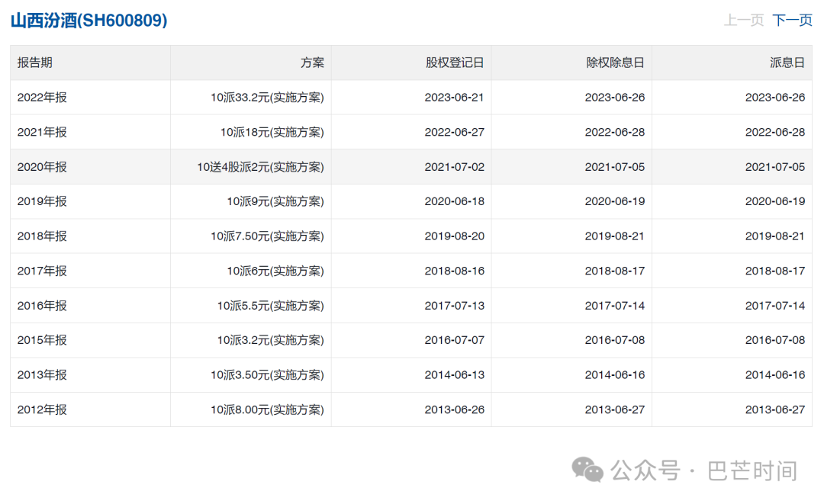The width and height of the screenshot is (824, 504).
Task: Click 2022-06-28 in the 派息日 column
Action: click(775, 133)
